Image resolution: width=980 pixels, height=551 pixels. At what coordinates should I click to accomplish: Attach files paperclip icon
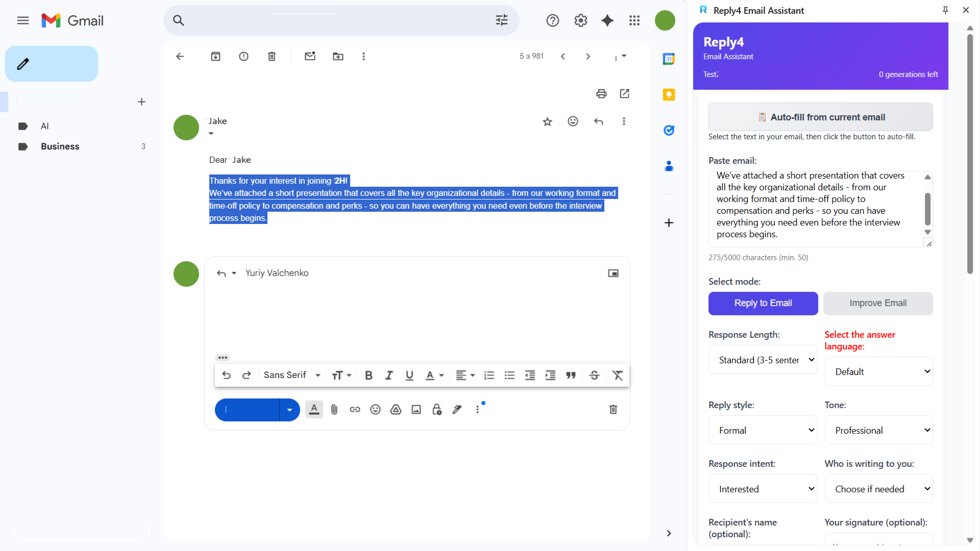(334, 410)
